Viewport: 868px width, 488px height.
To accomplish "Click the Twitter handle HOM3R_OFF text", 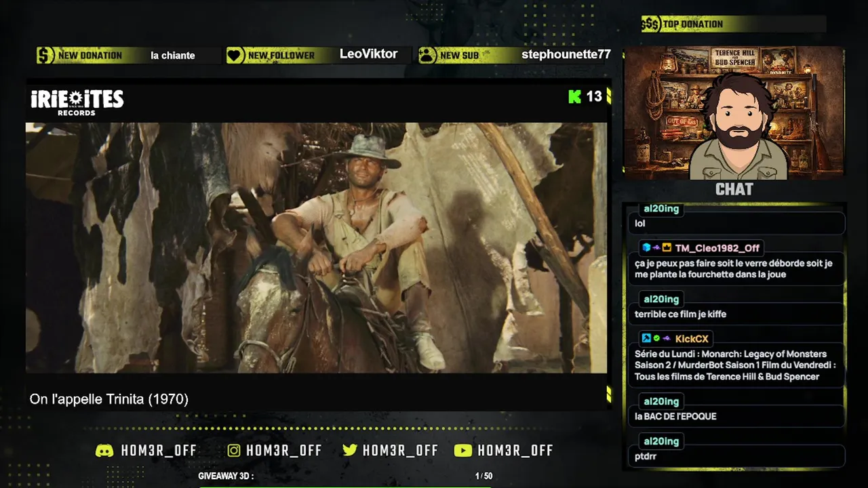I will [400, 451].
